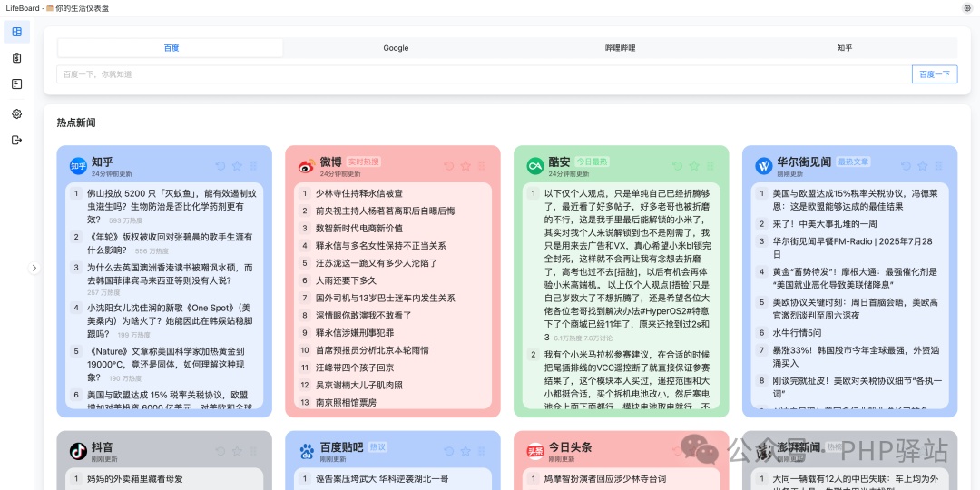Click the drag handle on 知乎 card
The height and width of the screenshot is (490, 980).
point(253,166)
